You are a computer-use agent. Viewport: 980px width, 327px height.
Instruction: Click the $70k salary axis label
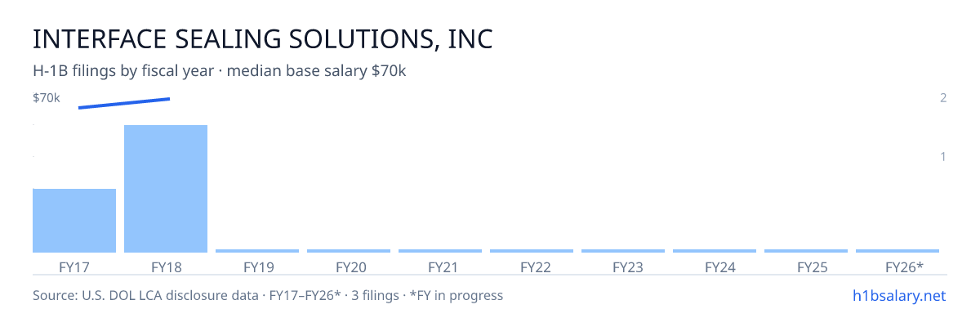(47, 98)
